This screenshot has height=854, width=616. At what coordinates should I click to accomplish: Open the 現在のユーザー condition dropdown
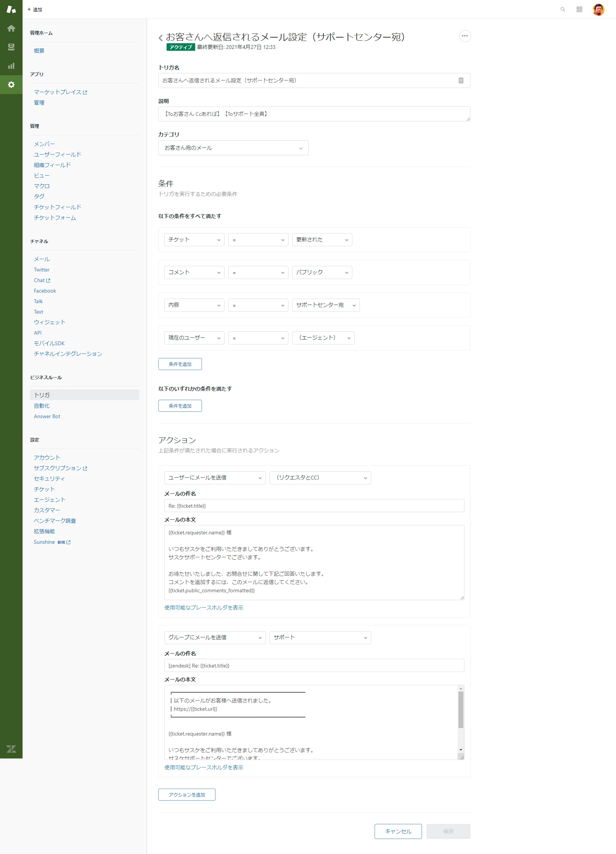pos(194,338)
